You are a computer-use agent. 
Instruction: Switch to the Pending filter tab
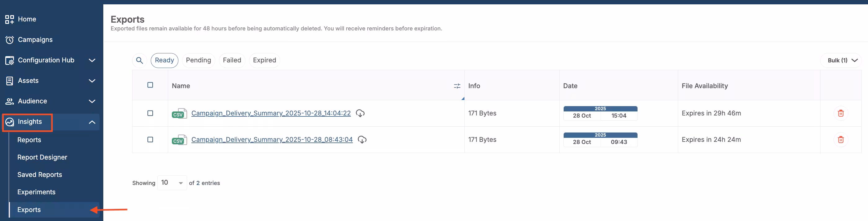[198, 60]
